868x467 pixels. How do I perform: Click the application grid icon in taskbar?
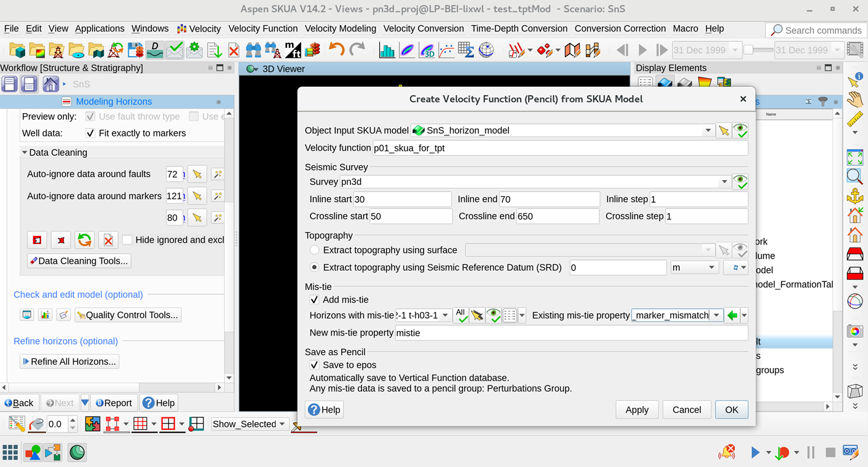[10, 452]
